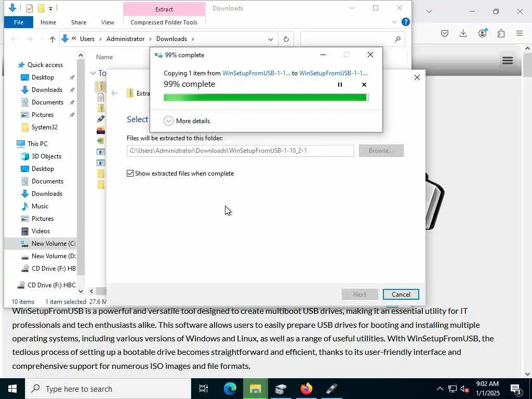
Task: Open Firefox list all tabs chevron
Action: [x=429, y=11]
